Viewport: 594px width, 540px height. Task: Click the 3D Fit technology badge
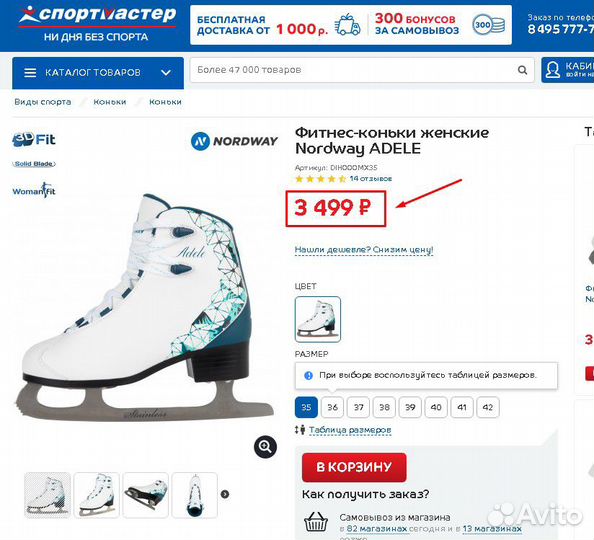[x=34, y=139]
